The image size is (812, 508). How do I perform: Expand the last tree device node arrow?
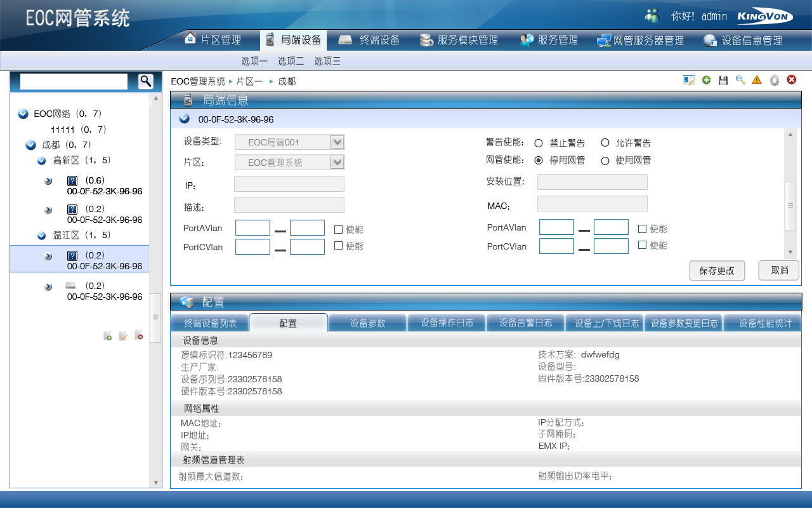[x=48, y=287]
